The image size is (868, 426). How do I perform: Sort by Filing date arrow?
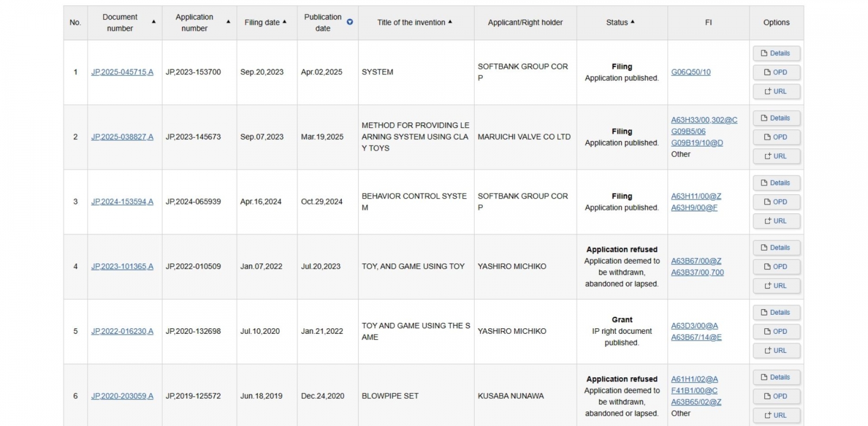[x=284, y=22]
